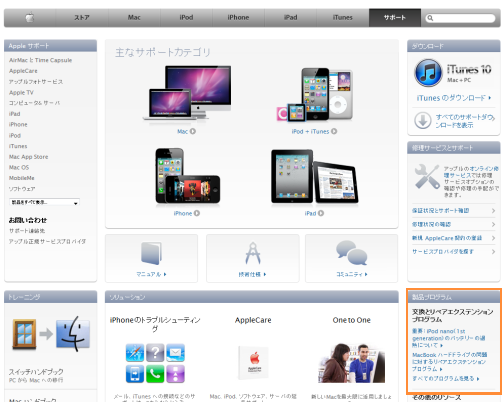The height and width of the screenshot is (402, 504).
Task: Open the AppleCare solution heading
Action: click(x=253, y=320)
